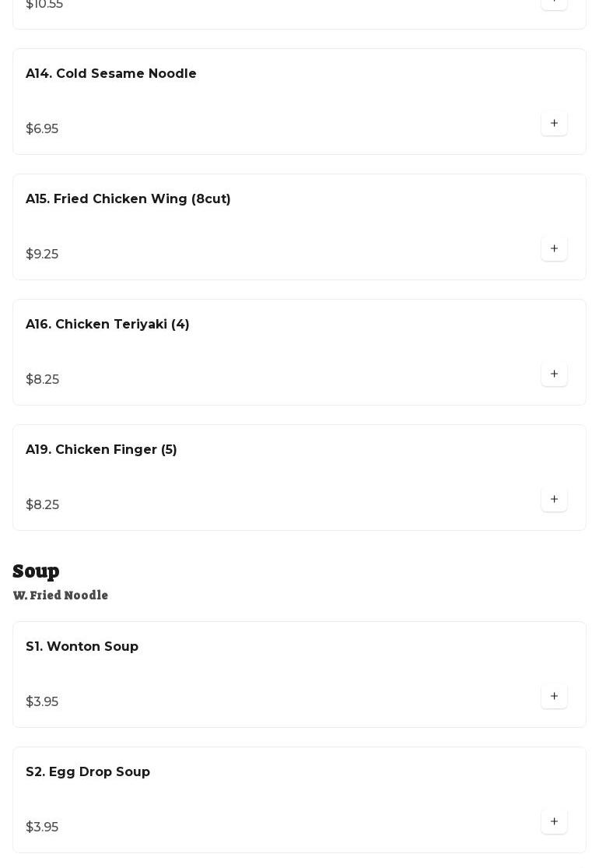
Task: Select the S2 Egg Drop Soup title
Action: coord(88,772)
